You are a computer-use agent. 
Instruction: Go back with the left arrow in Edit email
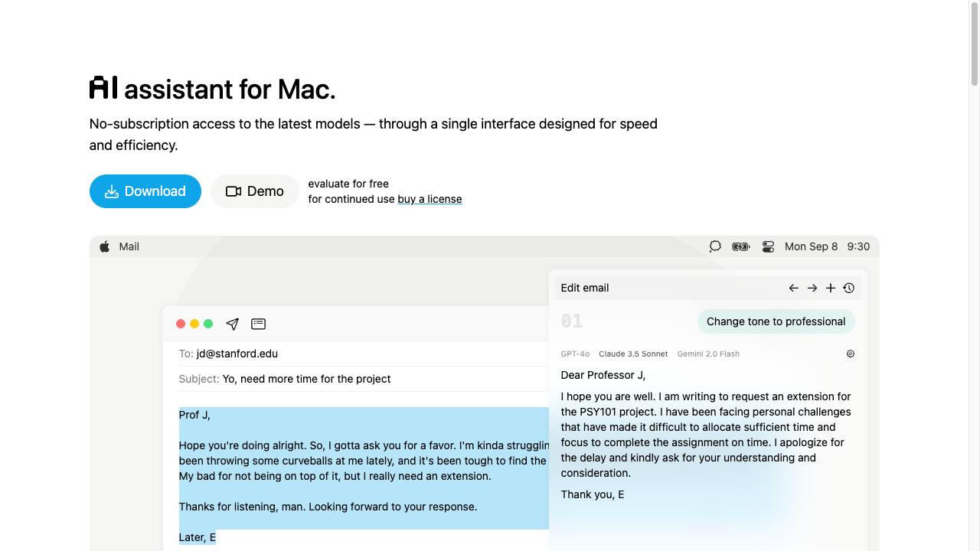pos(794,288)
